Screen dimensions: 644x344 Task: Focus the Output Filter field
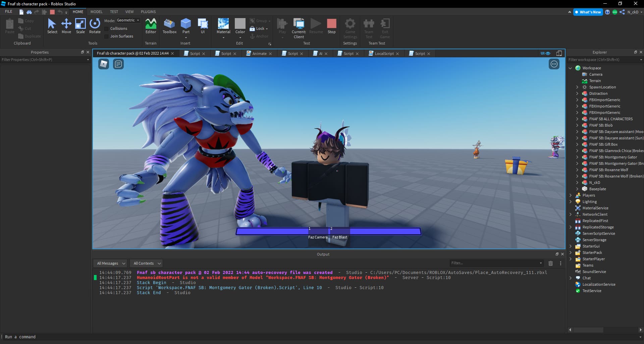pos(496,263)
